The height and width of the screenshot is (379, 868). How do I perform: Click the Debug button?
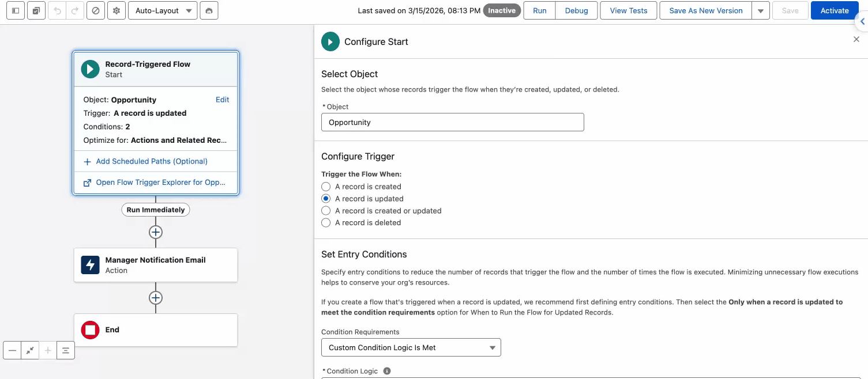pyautogui.click(x=576, y=10)
